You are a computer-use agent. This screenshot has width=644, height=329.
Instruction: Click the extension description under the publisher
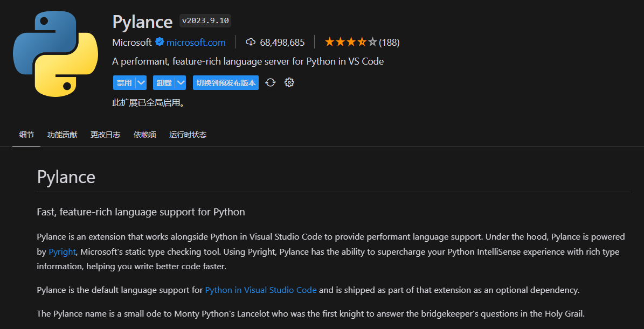coord(248,61)
